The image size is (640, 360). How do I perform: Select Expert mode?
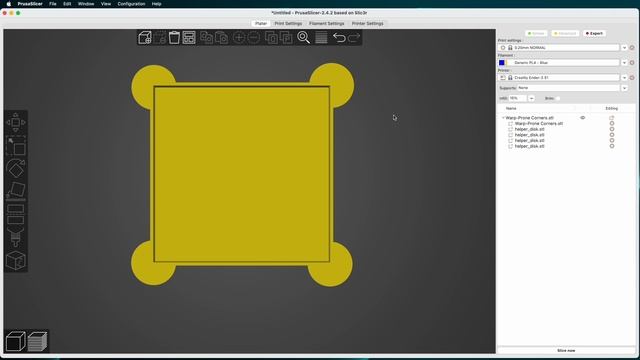[x=594, y=33]
